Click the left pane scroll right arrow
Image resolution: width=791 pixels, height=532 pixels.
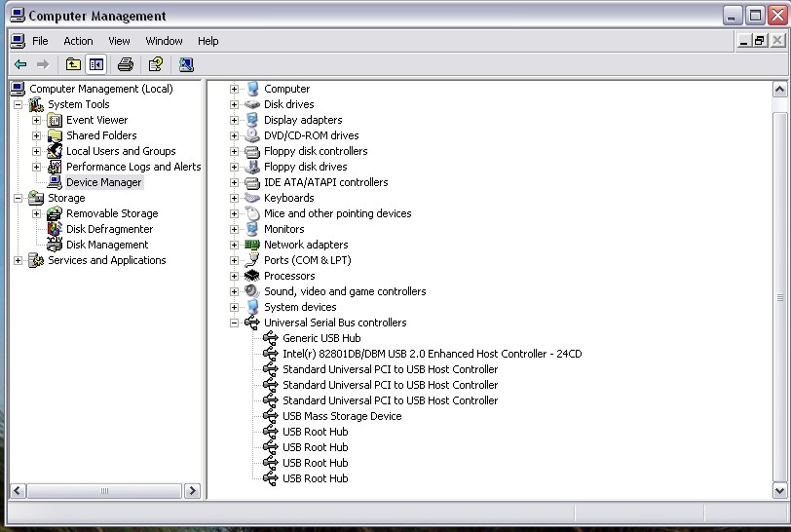click(x=192, y=491)
